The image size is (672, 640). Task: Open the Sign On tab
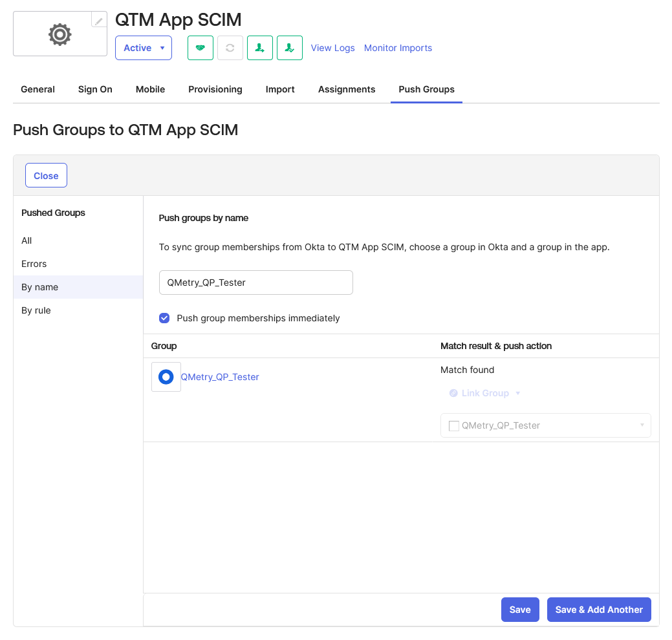[x=94, y=89]
